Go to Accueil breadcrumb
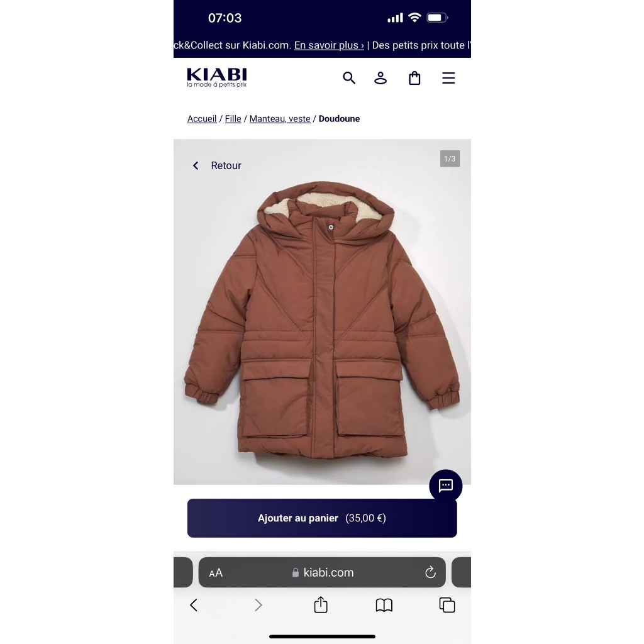The width and height of the screenshot is (644, 644). tap(202, 119)
